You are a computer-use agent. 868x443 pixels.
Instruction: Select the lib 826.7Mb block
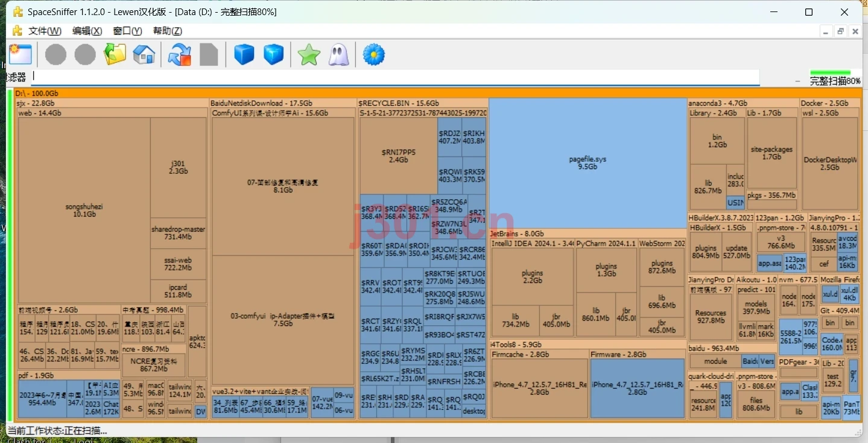(x=708, y=186)
